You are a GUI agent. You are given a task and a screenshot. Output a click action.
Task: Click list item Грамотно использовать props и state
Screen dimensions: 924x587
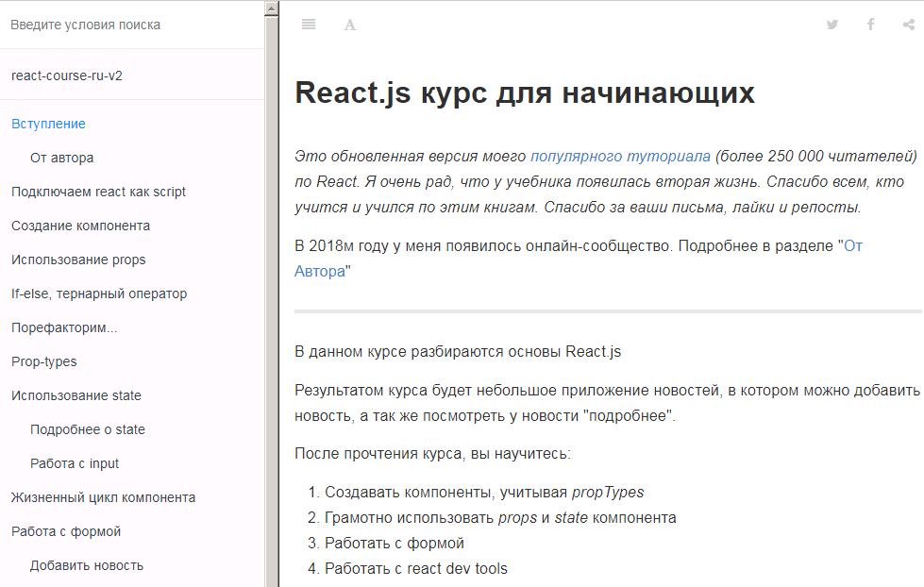click(500, 517)
